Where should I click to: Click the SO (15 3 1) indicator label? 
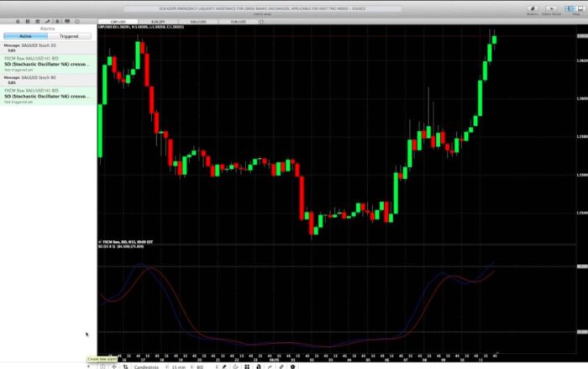pos(121,246)
